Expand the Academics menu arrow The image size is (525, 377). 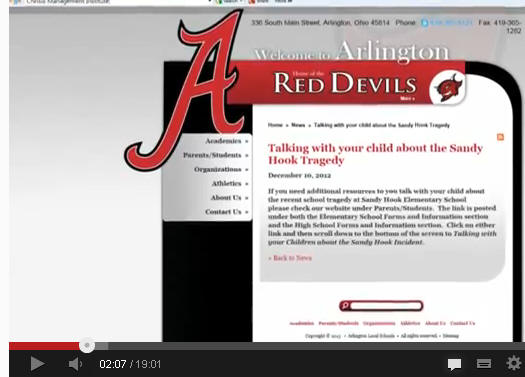point(247,142)
